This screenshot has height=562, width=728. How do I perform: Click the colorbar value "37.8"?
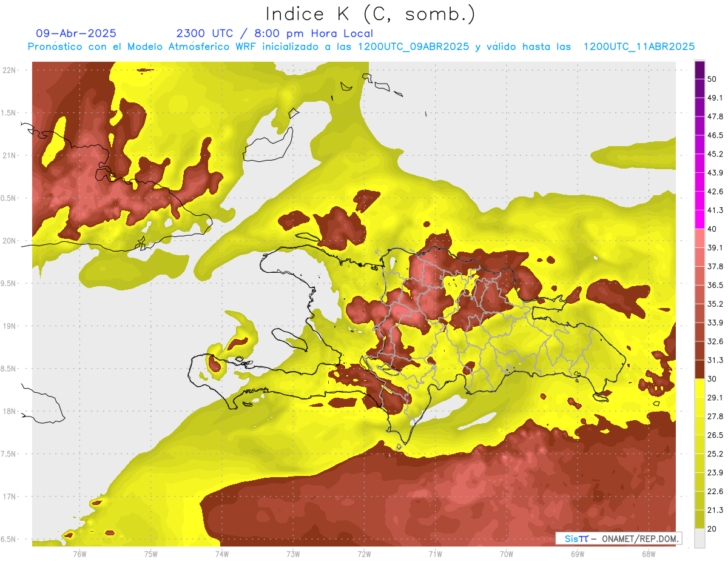pyautogui.click(x=715, y=266)
